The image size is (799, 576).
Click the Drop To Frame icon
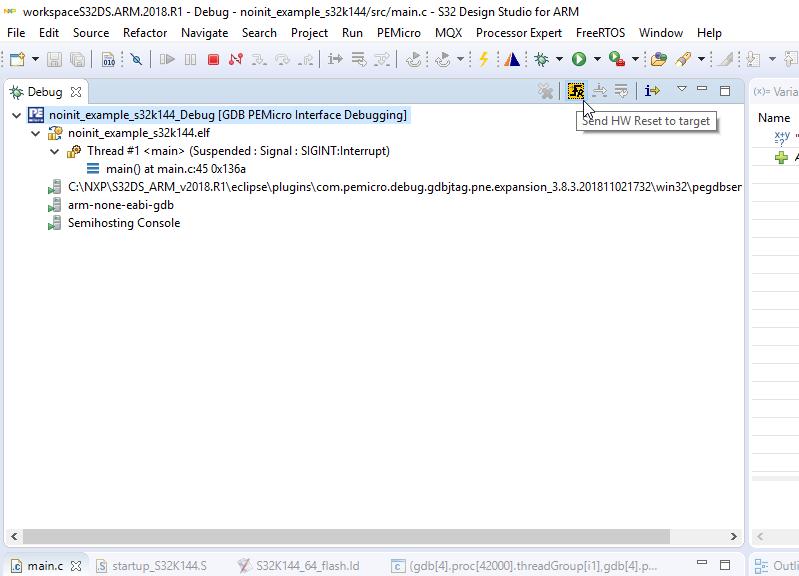coord(359,60)
